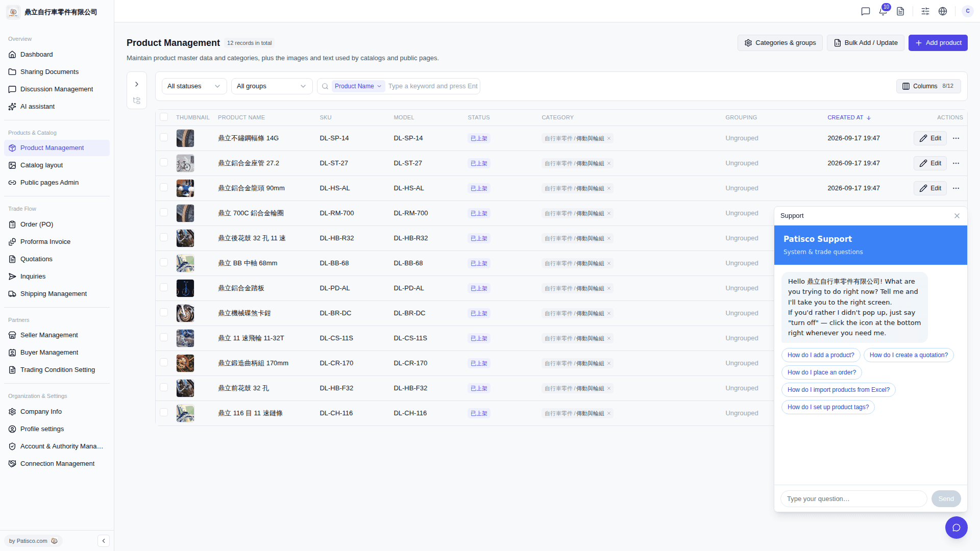Image resolution: width=980 pixels, height=551 pixels.
Task: Open the Product Name search field selector
Action: [358, 86]
